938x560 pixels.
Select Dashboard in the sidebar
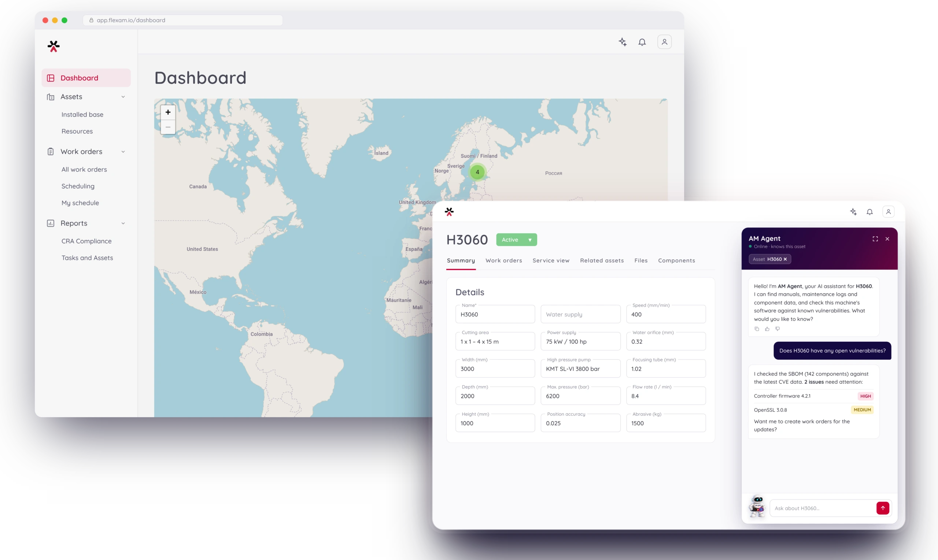pos(86,78)
